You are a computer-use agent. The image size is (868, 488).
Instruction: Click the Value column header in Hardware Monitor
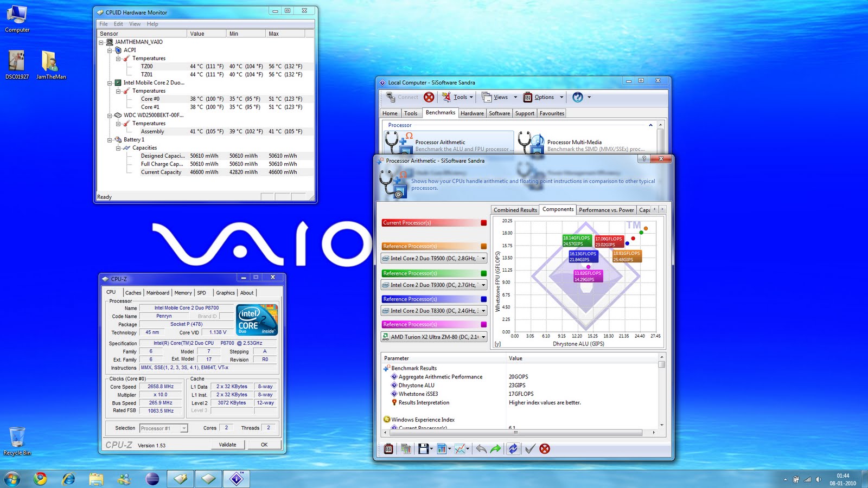[207, 34]
